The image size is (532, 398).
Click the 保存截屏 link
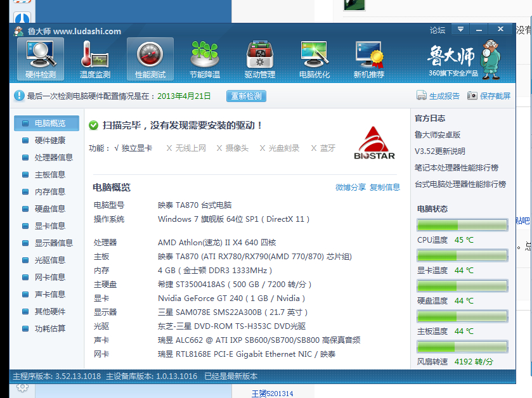[495, 96]
